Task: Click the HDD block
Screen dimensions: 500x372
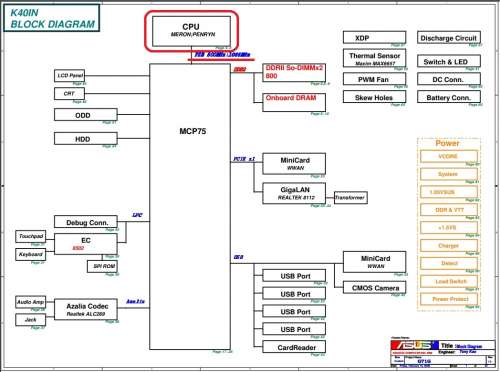Action: [86, 139]
